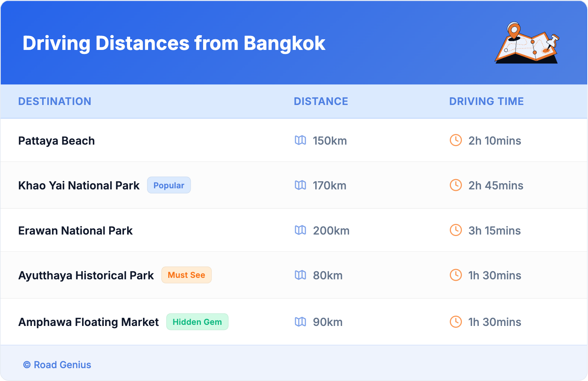Click the map icon beside 200km
The width and height of the screenshot is (588, 381).
point(300,230)
